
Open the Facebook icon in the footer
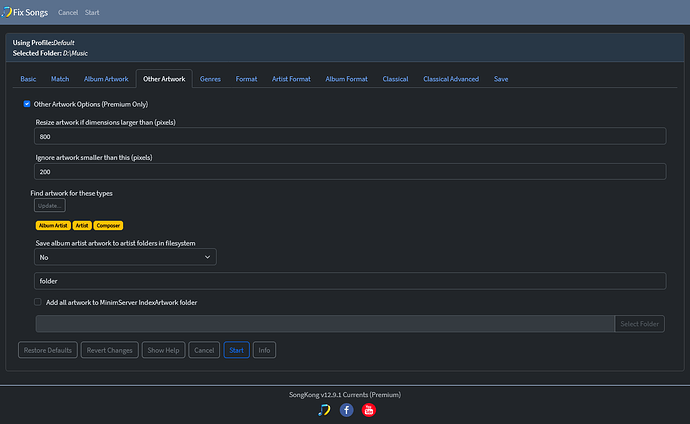(346, 410)
